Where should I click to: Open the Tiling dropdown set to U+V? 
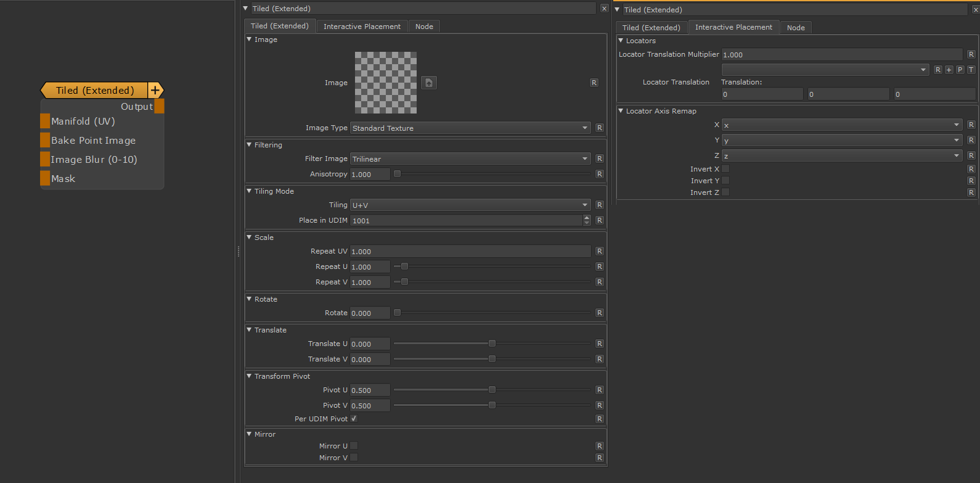470,205
